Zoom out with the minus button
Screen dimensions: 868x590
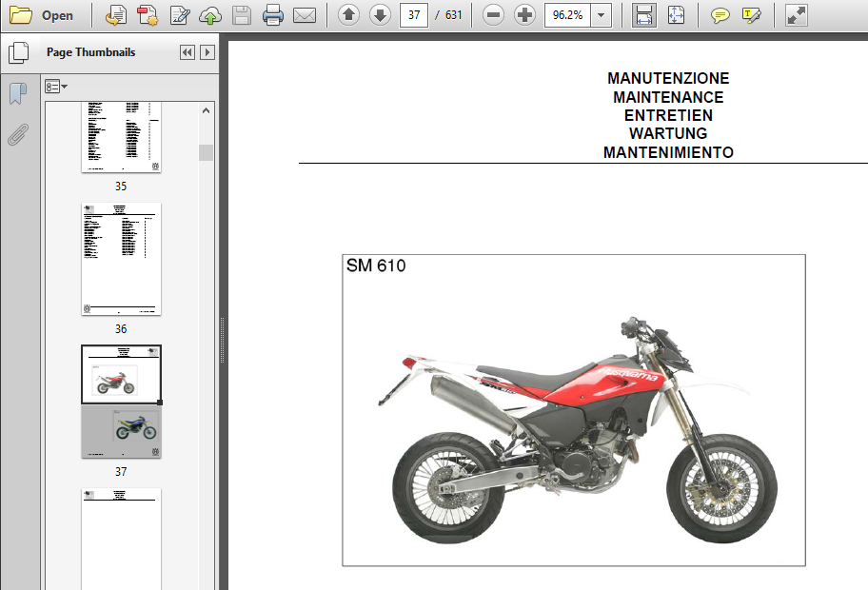(x=493, y=15)
